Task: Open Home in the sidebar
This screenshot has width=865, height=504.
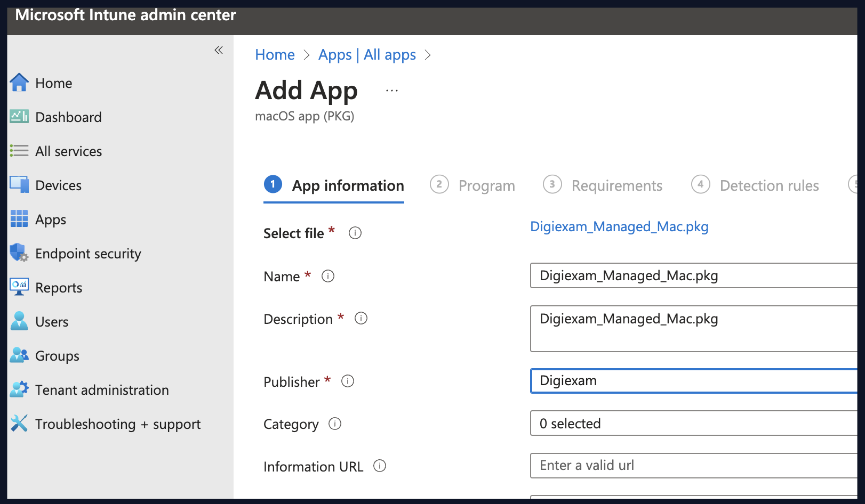Action: point(53,83)
